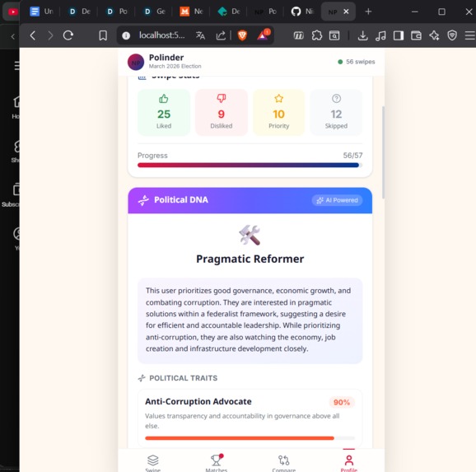
Task: Open the extensions puzzle icon
Action: 317,35
